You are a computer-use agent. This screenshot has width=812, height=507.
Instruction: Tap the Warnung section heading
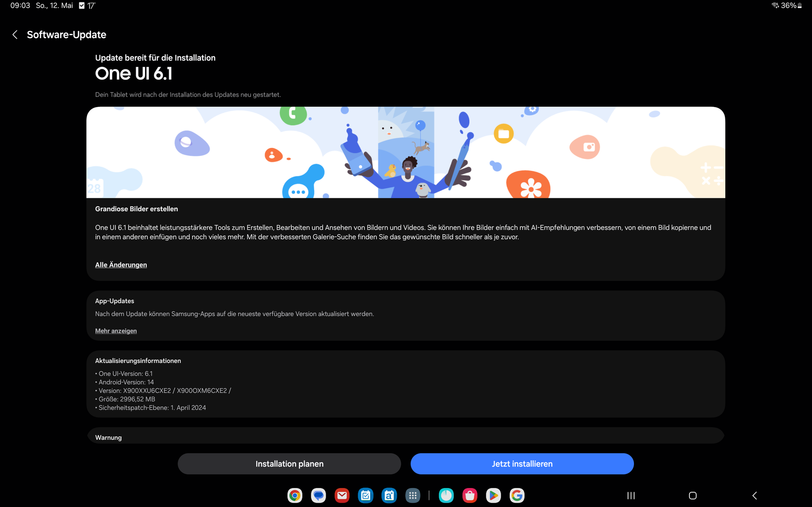108,438
